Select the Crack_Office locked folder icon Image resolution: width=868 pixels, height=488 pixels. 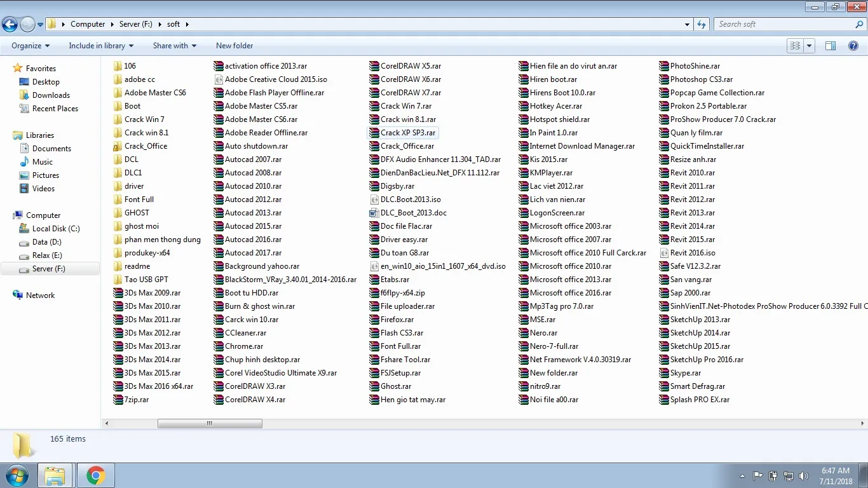point(118,146)
